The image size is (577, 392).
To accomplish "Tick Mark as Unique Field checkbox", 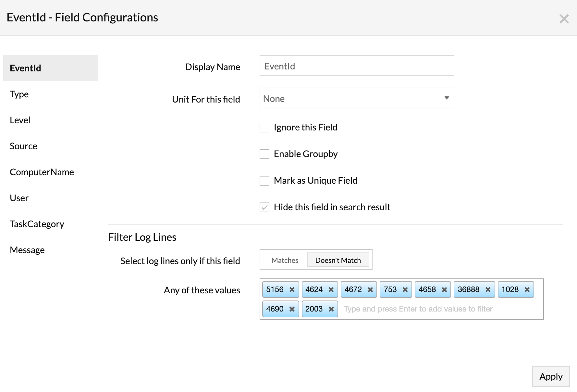I will click(264, 181).
